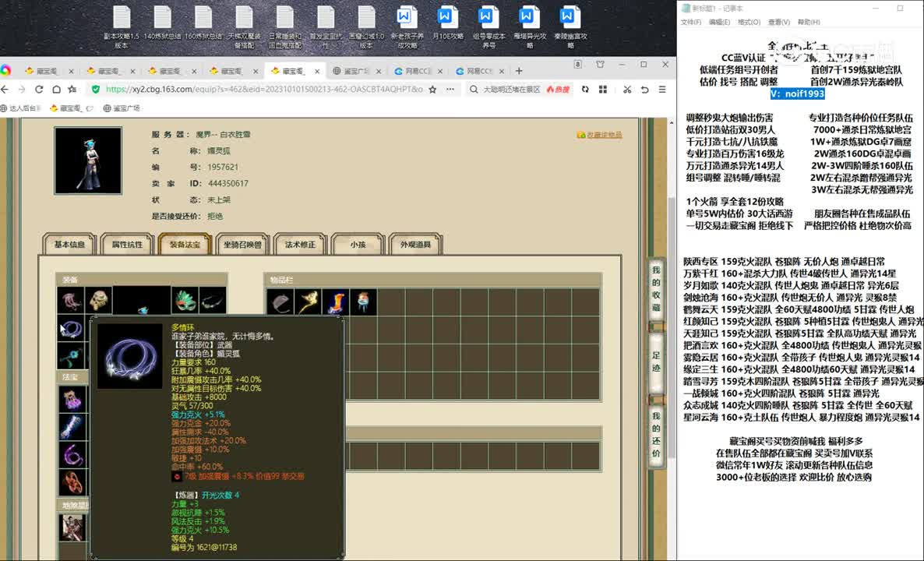Select the purple swirl treasure icon
Viewport: 924px width, 561px height.
click(x=72, y=455)
